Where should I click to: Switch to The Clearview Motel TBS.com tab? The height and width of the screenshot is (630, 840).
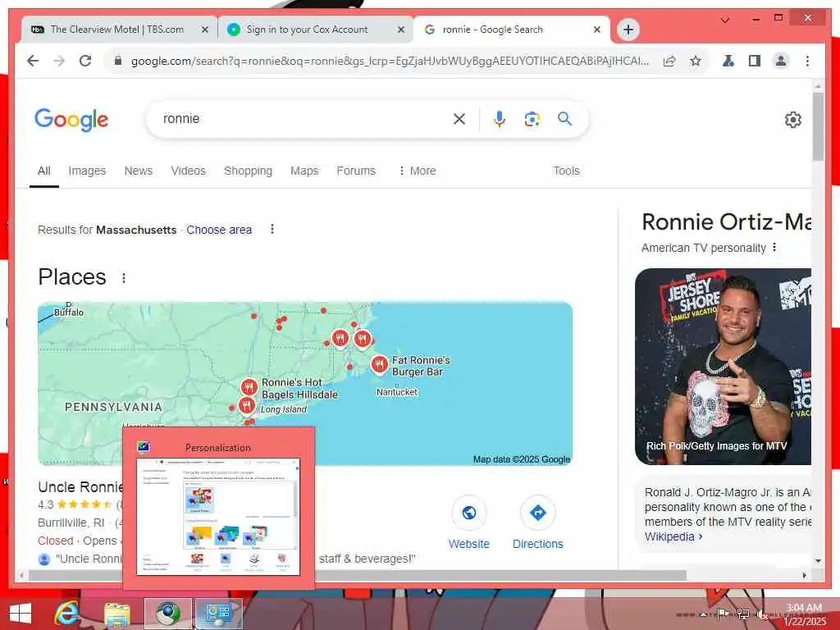[117, 30]
